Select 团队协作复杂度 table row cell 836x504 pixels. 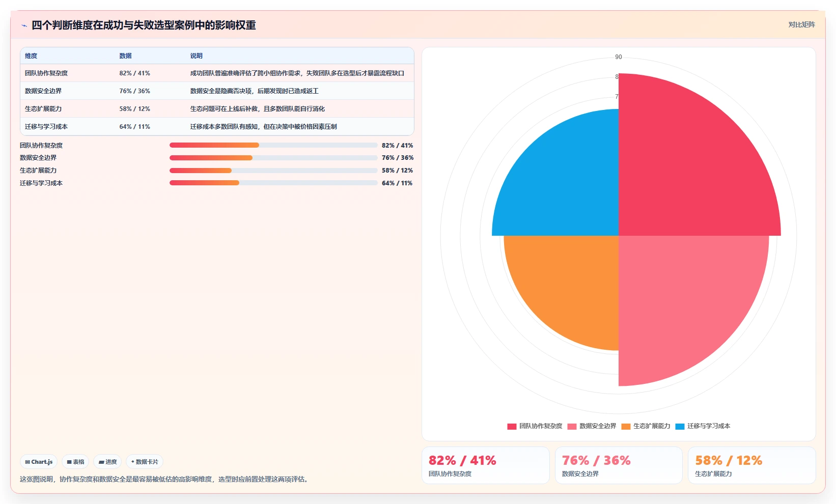(x=46, y=73)
